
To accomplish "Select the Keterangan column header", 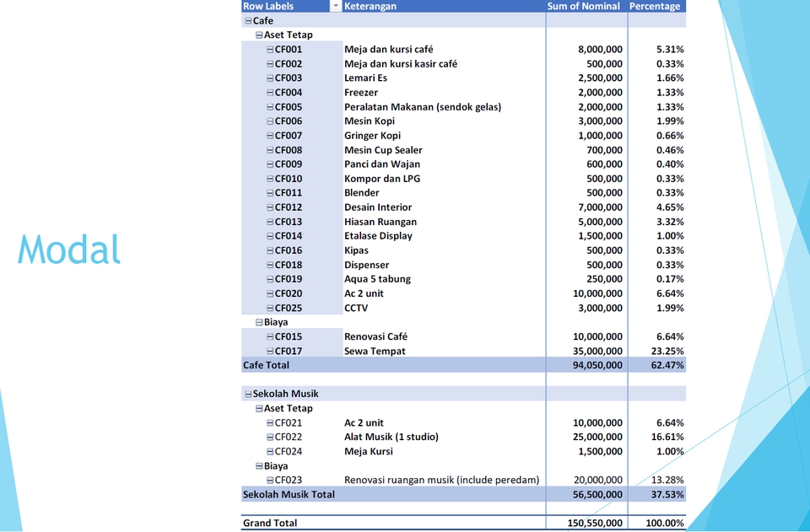I will [x=370, y=6].
